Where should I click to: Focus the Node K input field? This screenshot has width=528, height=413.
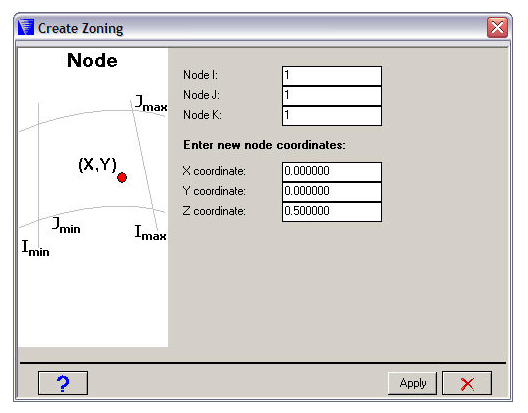pos(332,116)
